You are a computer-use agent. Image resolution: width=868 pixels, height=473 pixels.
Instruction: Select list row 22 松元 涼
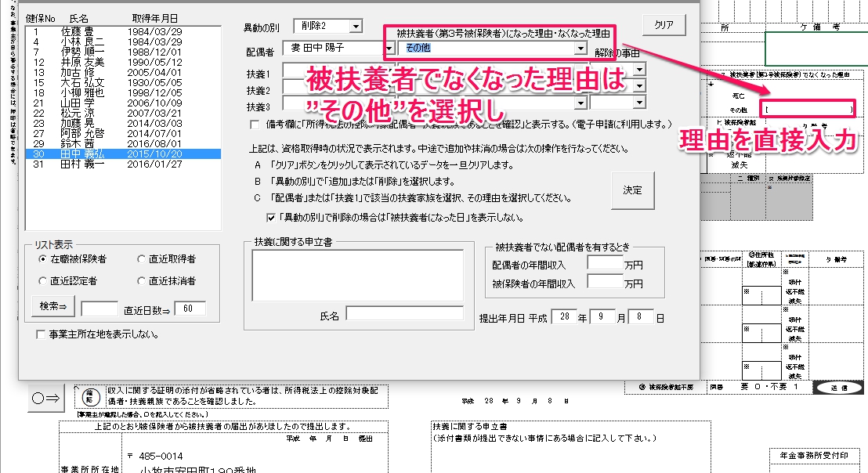[x=123, y=113]
